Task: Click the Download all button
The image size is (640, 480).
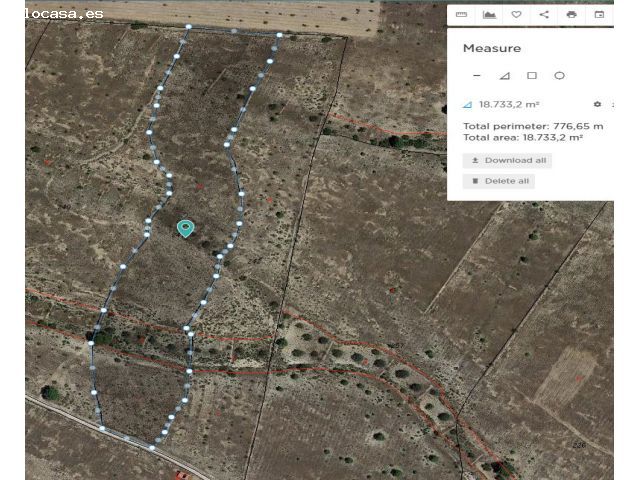Action: point(507,160)
